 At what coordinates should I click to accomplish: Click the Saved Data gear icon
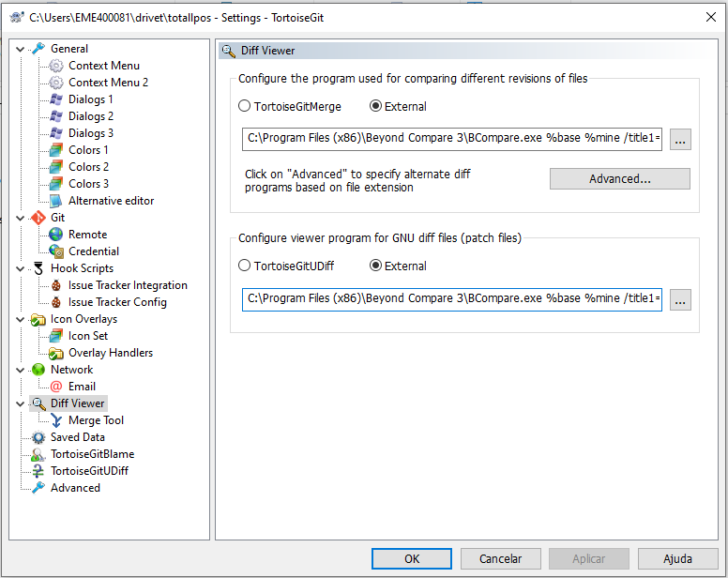point(38,437)
